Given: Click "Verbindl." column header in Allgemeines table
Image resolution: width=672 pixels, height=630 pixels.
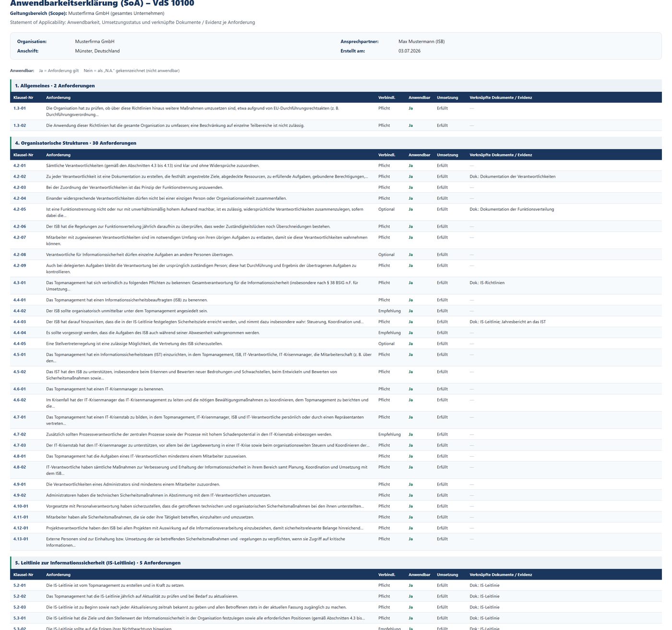Looking at the screenshot, I should [x=387, y=97].
